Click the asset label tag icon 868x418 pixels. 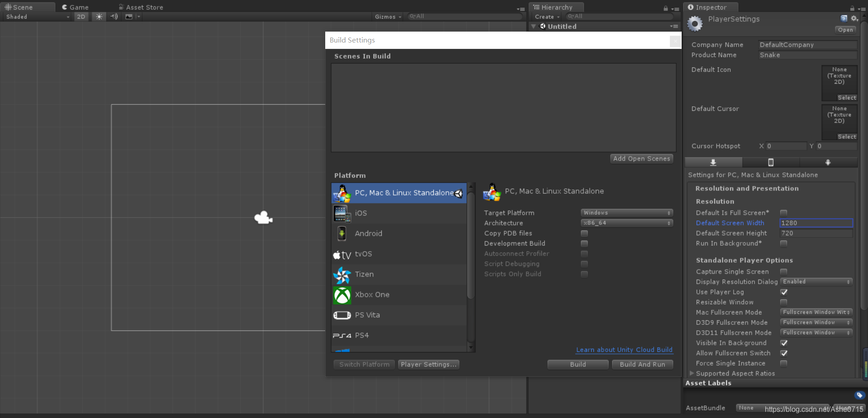[x=859, y=395]
